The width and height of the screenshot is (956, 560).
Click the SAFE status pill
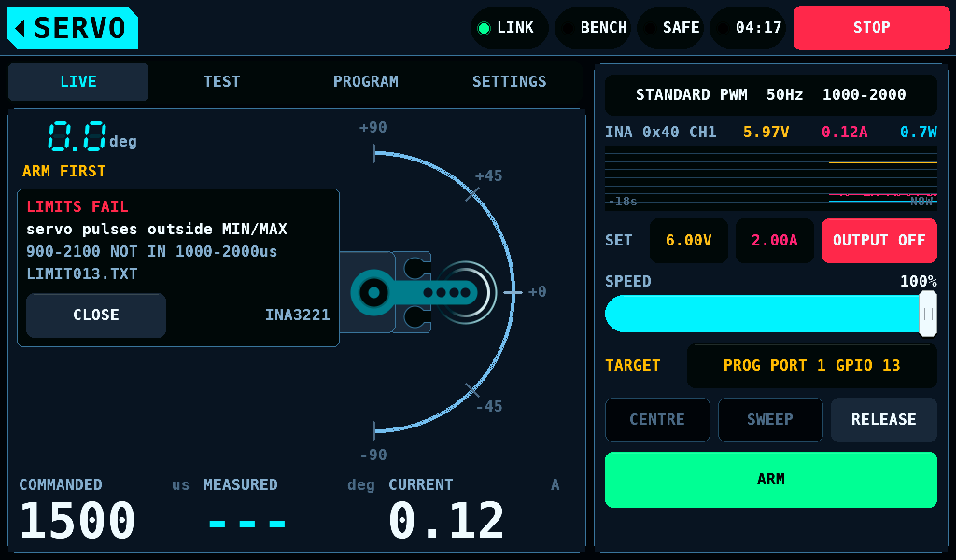(x=670, y=28)
